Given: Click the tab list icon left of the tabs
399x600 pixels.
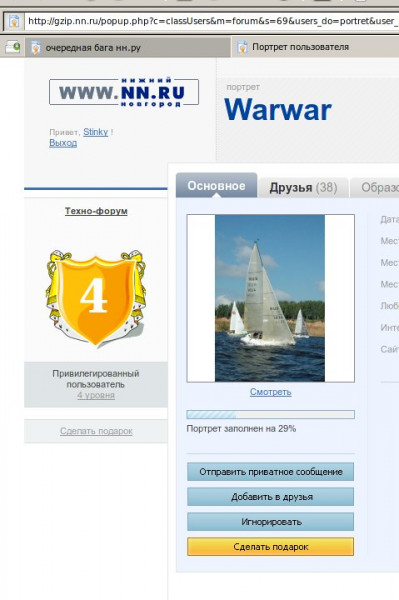Looking at the screenshot, I should 13,47.
